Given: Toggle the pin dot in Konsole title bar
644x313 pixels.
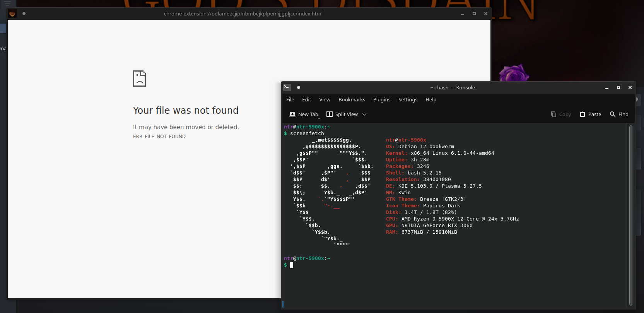Looking at the screenshot, I should tap(299, 87).
